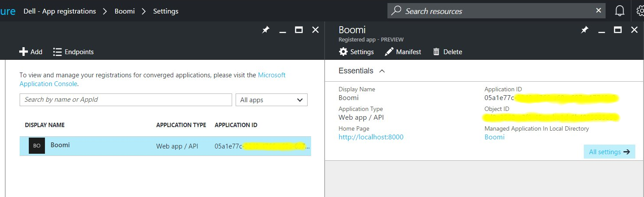Click the Add plus button
Viewport: 644px width, 197px height.
coord(31,52)
